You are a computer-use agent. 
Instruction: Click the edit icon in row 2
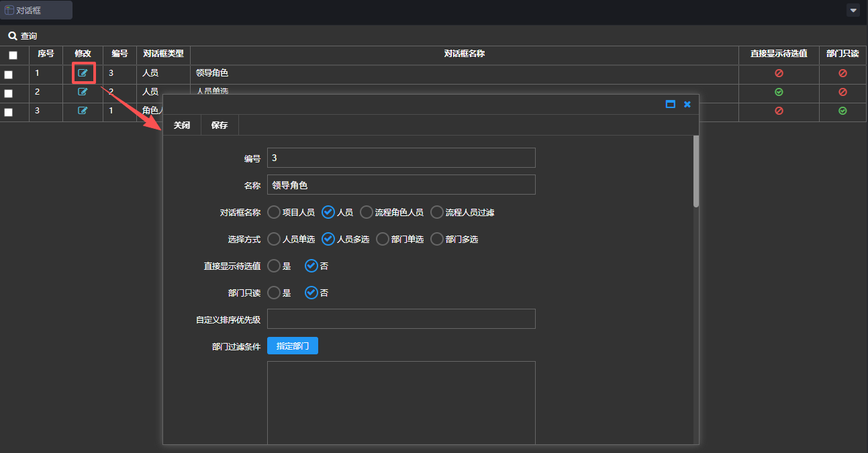pyautogui.click(x=83, y=92)
